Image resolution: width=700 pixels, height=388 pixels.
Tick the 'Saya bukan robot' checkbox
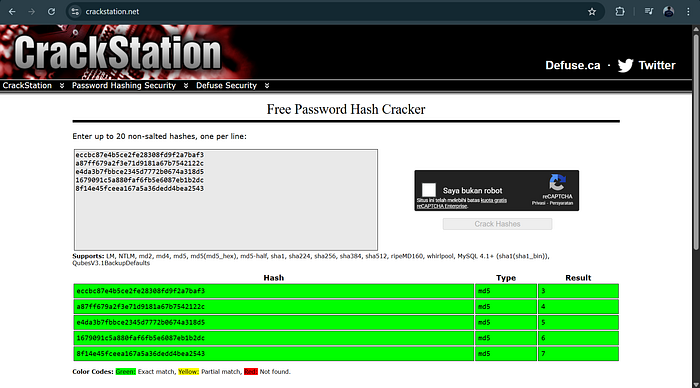point(429,190)
